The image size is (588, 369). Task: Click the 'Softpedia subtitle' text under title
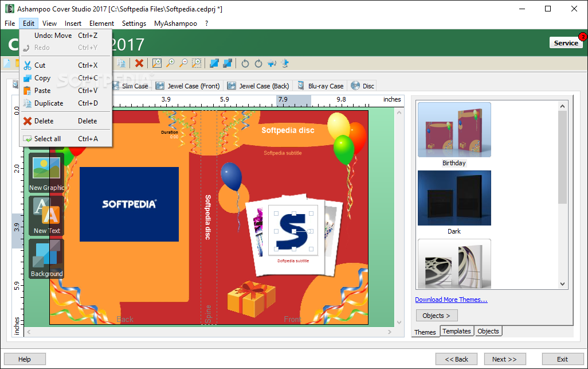283,153
